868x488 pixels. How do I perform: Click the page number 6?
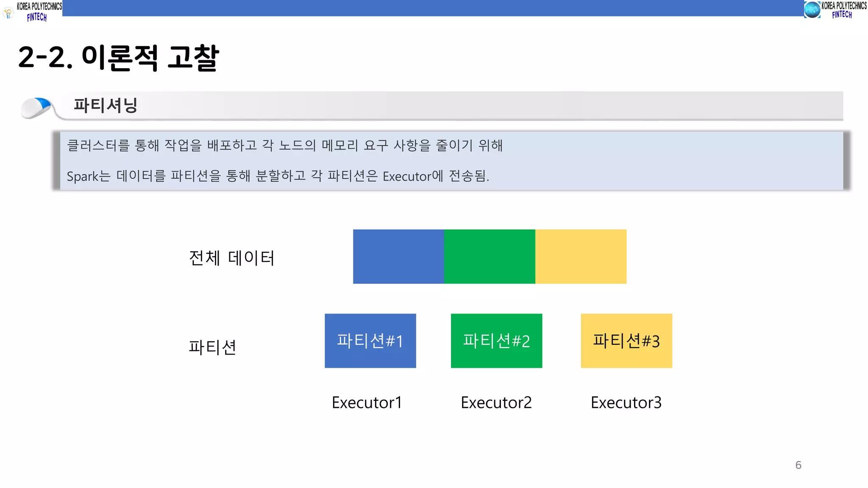tap(798, 465)
